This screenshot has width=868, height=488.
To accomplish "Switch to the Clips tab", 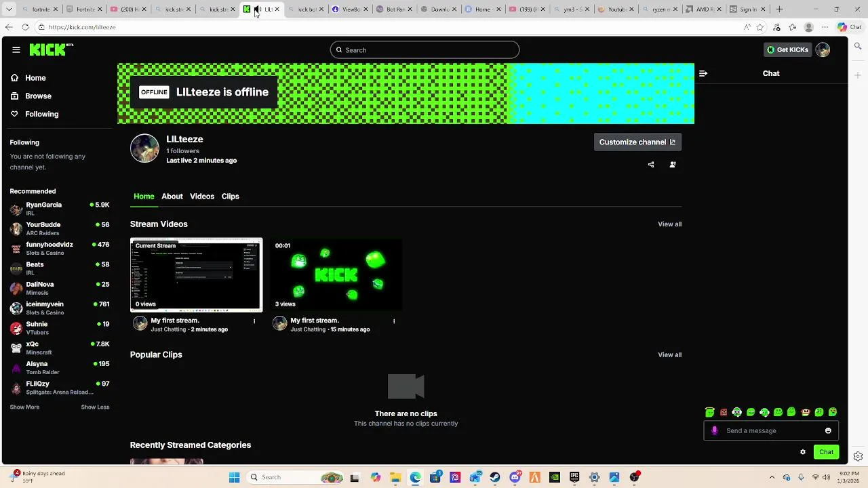I will tap(230, 197).
